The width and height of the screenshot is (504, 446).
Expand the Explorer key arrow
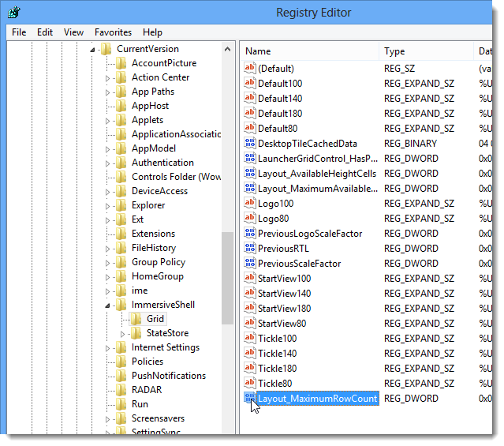108,205
